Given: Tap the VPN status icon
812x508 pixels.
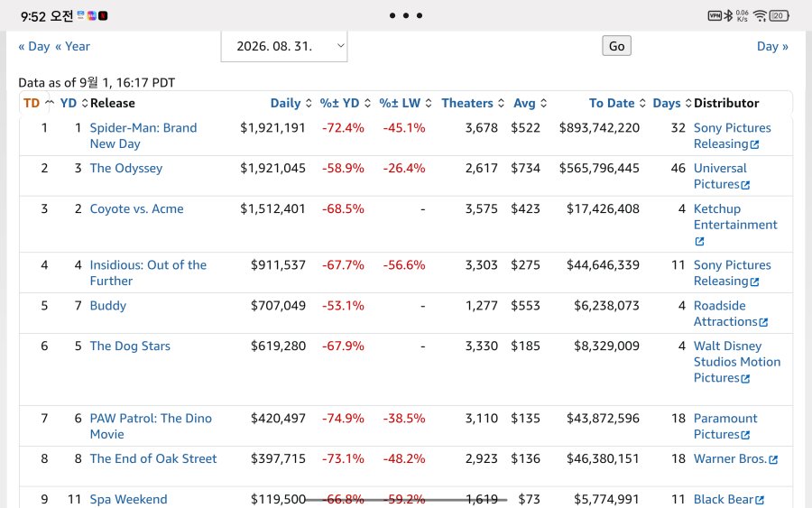Looking at the screenshot, I should [x=715, y=15].
